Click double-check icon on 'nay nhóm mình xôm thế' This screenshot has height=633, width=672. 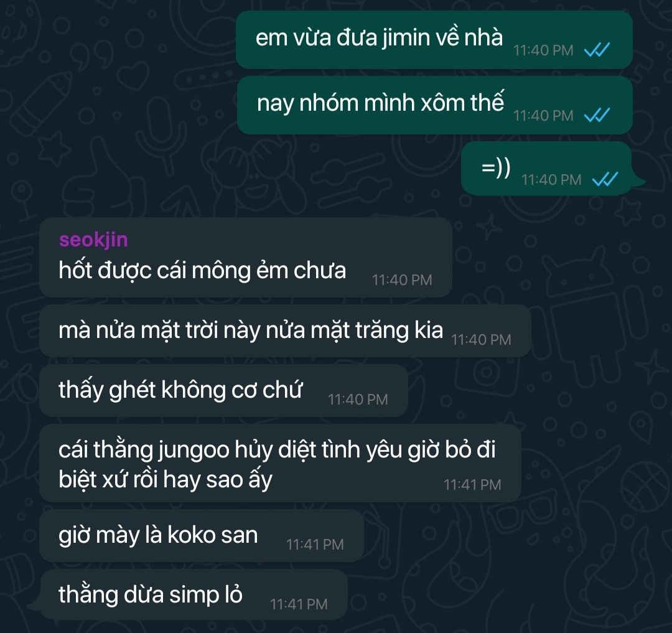[597, 115]
